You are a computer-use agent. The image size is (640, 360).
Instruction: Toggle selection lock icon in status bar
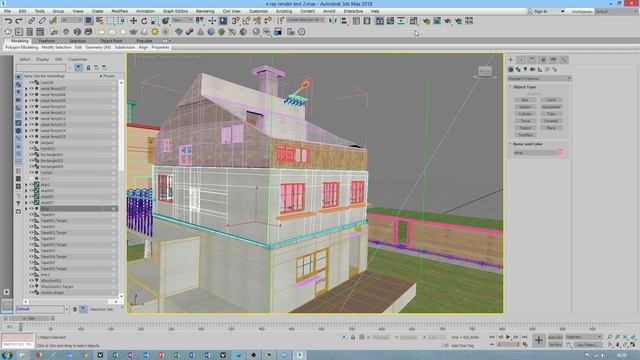[x=353, y=337]
